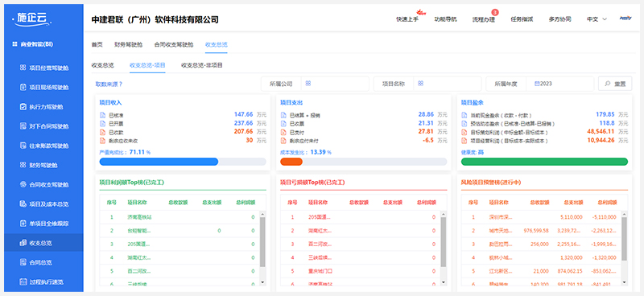Click the user avatar logo top right

[625, 18]
